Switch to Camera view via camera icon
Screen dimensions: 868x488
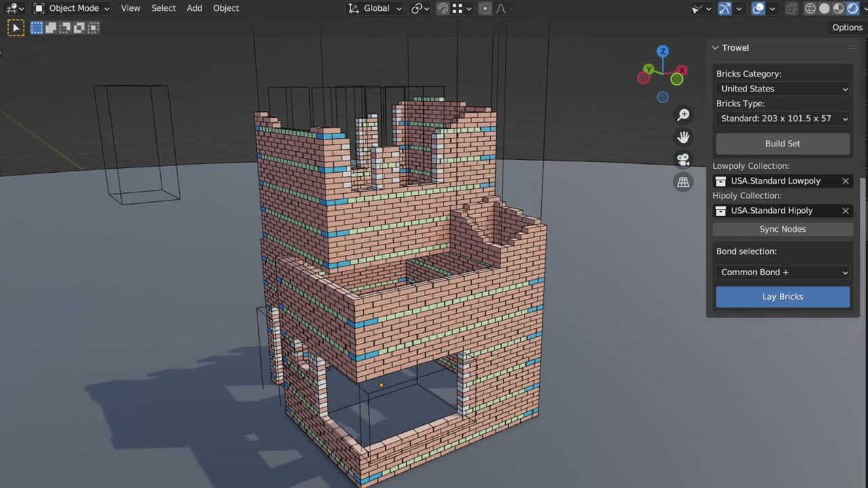point(683,159)
